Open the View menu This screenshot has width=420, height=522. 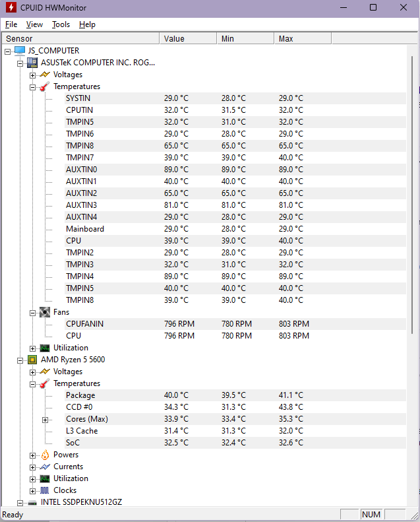click(x=34, y=24)
